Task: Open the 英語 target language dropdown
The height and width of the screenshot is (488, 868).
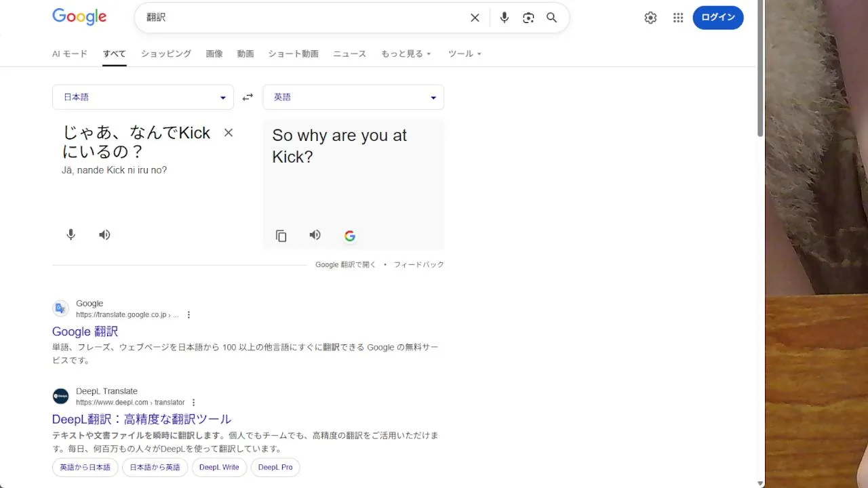Action: (x=353, y=97)
